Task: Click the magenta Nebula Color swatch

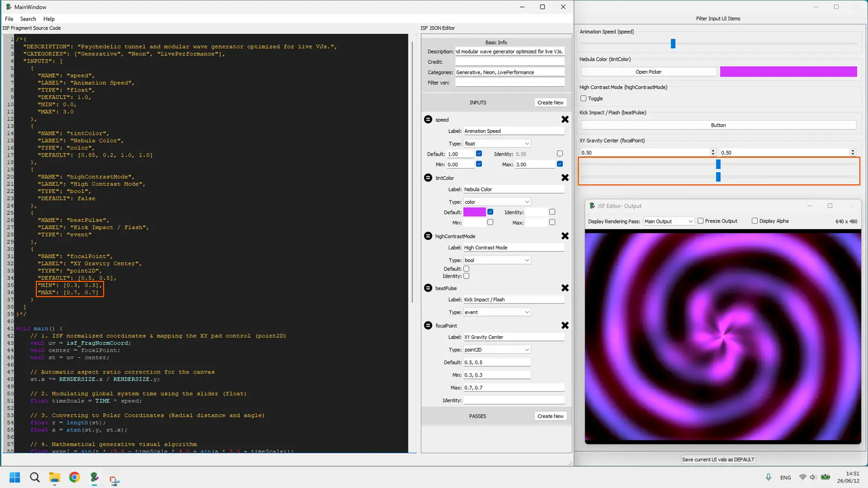Action: click(788, 72)
